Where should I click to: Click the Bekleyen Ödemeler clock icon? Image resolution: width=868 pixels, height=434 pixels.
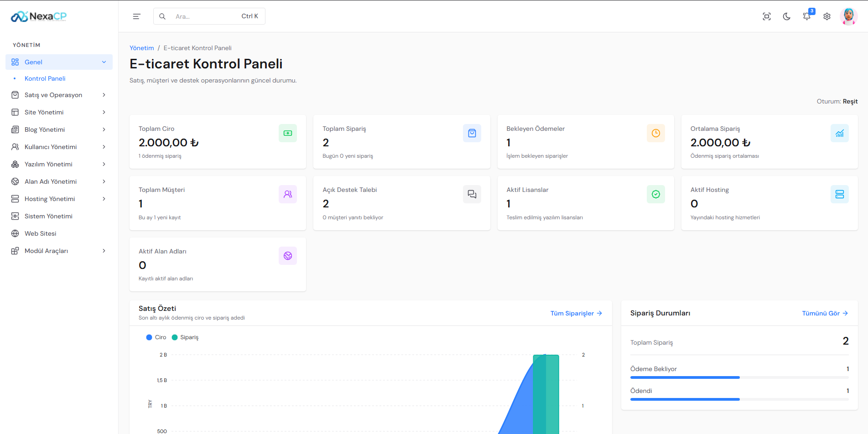656,133
